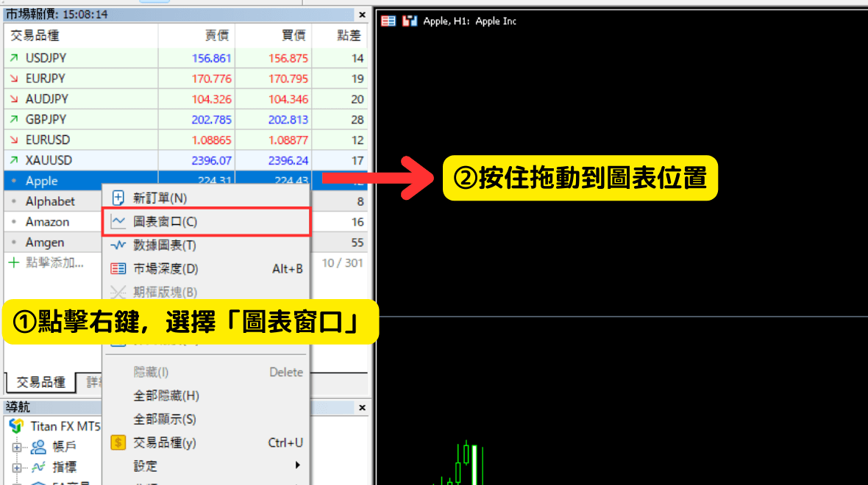The height and width of the screenshot is (485, 868).
Task: Sort by 交易品種 column header
Action: (82, 36)
